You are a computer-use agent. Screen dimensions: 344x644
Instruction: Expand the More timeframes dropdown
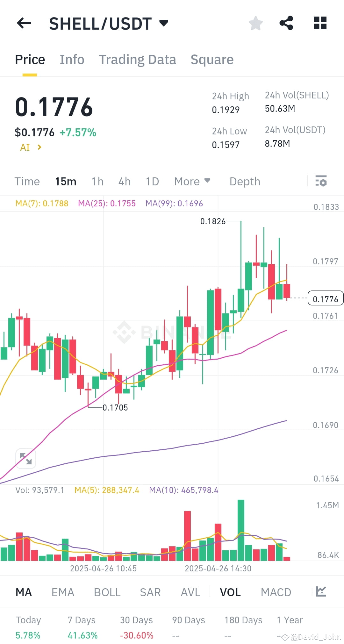(x=192, y=182)
